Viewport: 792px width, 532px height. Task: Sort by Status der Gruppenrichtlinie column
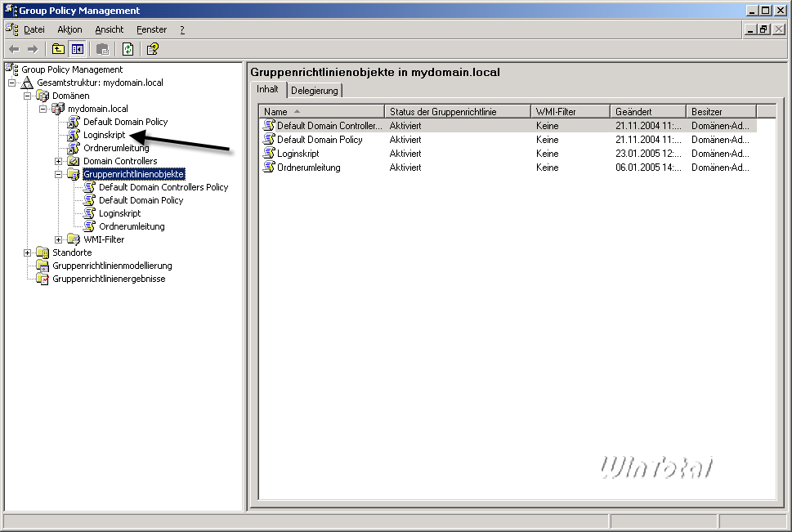point(458,112)
